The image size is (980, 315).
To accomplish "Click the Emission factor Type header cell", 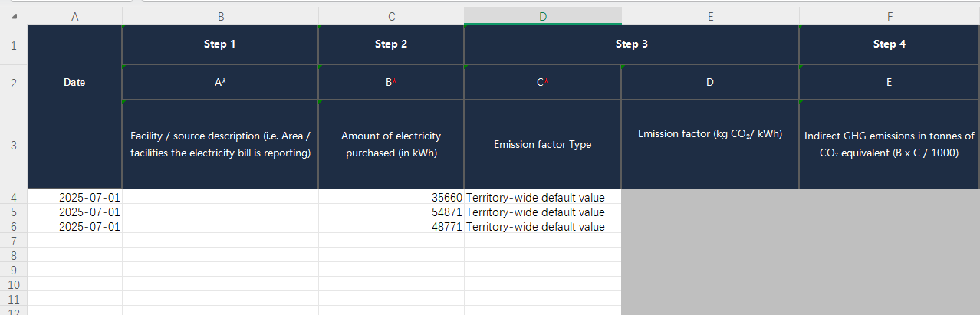I will (x=542, y=144).
